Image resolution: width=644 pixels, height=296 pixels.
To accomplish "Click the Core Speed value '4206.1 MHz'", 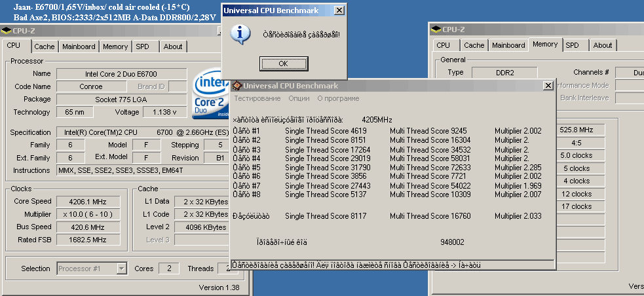I will (88, 202).
